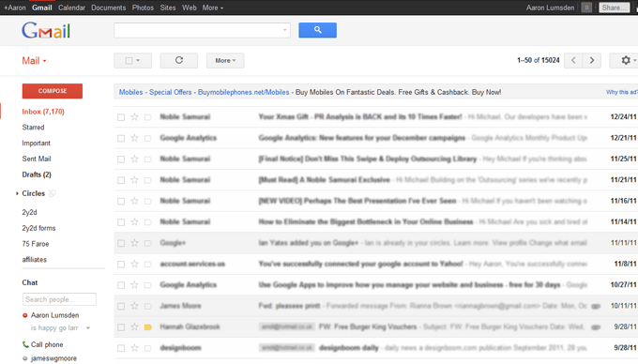The height and width of the screenshot is (364, 638).
Task: Open the More actions toolbar dropdown
Action: click(x=225, y=60)
